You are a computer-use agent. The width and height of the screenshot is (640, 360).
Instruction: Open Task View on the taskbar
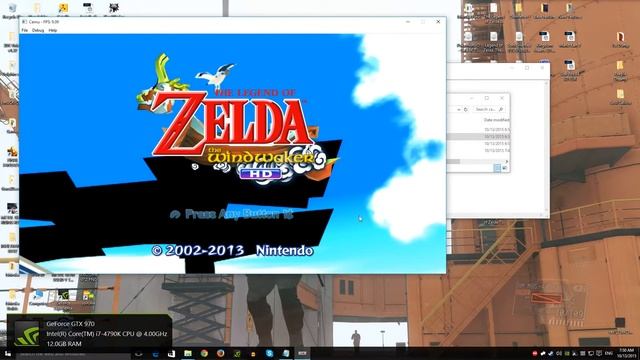coord(139,354)
